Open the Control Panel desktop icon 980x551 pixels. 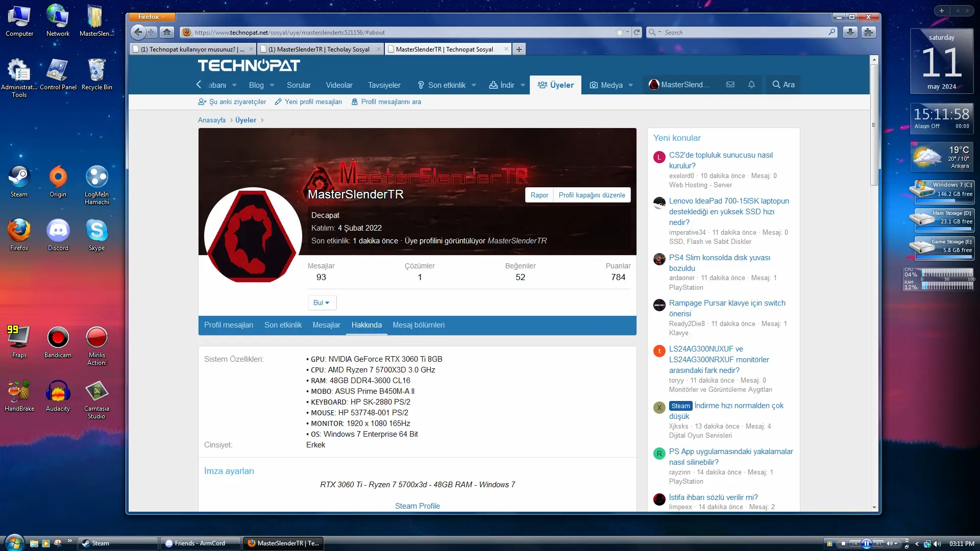click(x=58, y=74)
